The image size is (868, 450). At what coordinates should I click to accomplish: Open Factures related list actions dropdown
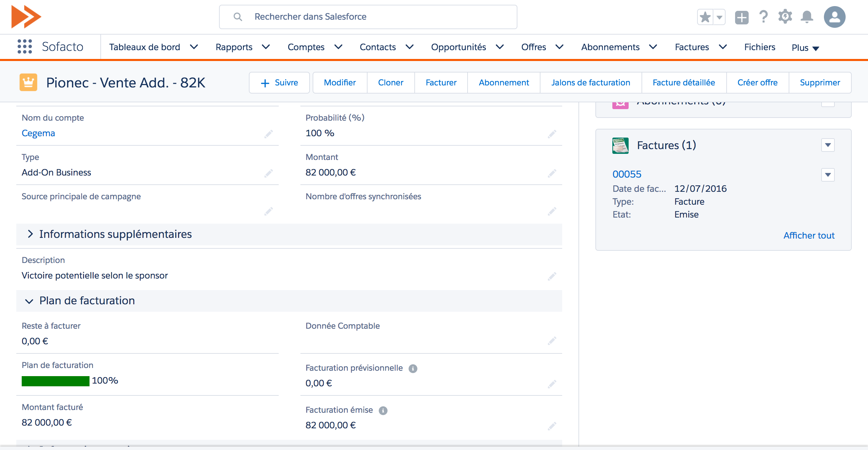pyautogui.click(x=828, y=145)
